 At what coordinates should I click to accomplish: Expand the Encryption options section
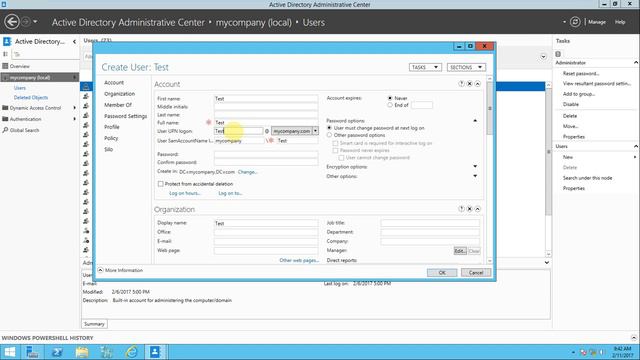(x=475, y=167)
